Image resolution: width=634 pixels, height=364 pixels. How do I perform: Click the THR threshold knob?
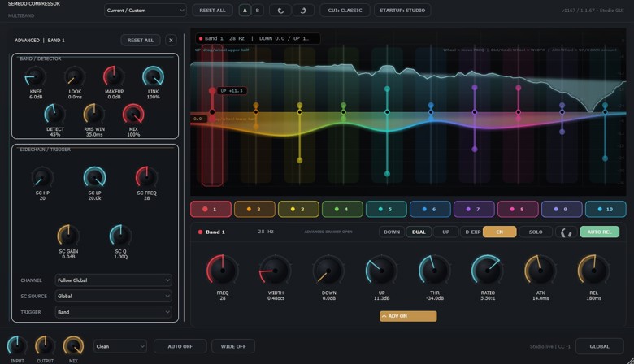click(435, 271)
